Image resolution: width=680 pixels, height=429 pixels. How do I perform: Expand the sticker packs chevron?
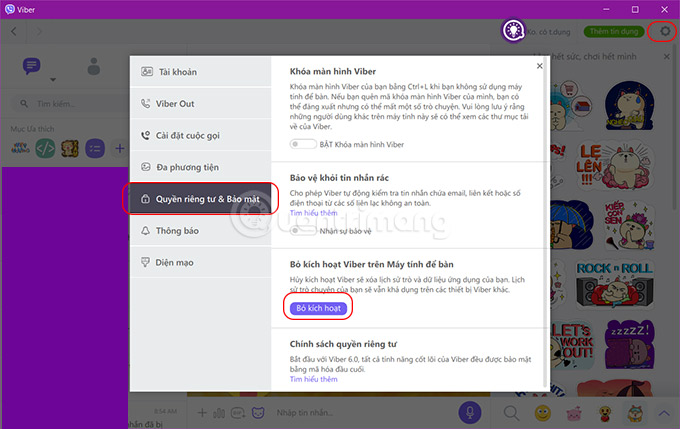point(664,413)
